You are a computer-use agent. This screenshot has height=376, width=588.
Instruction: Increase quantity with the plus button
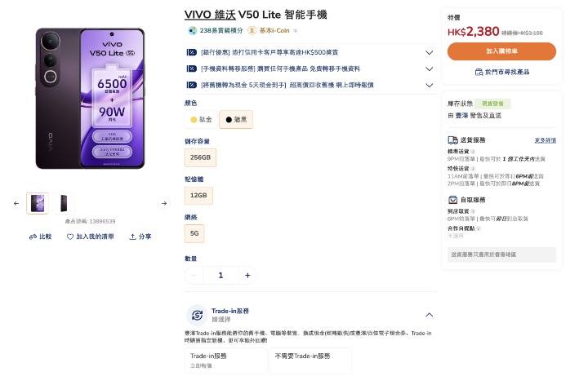(247, 276)
